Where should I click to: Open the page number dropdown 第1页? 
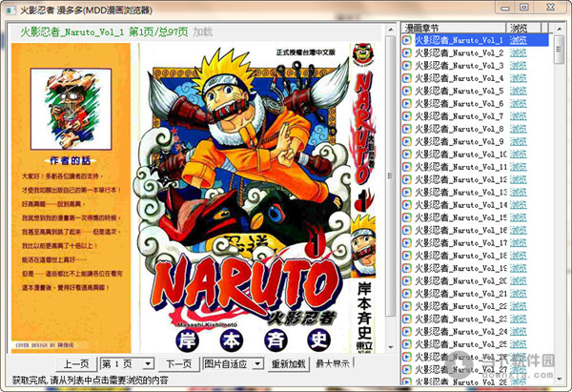click(127, 364)
